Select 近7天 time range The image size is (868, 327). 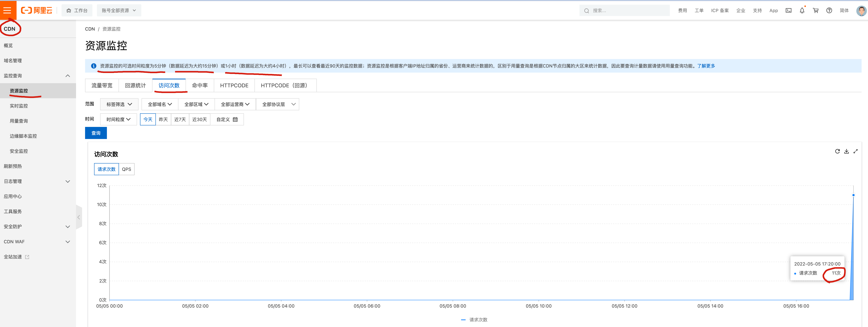pos(180,119)
